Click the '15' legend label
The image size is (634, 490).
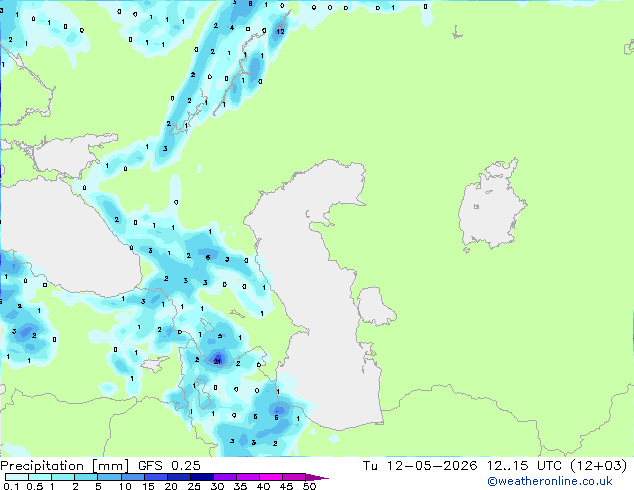click(x=148, y=486)
